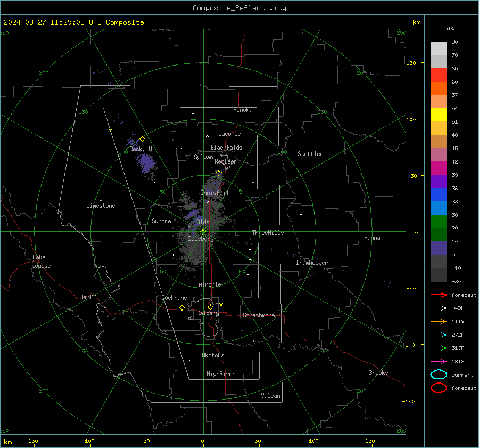Select the Drumheller label
Screen dimensions: 479x448
coord(312,263)
